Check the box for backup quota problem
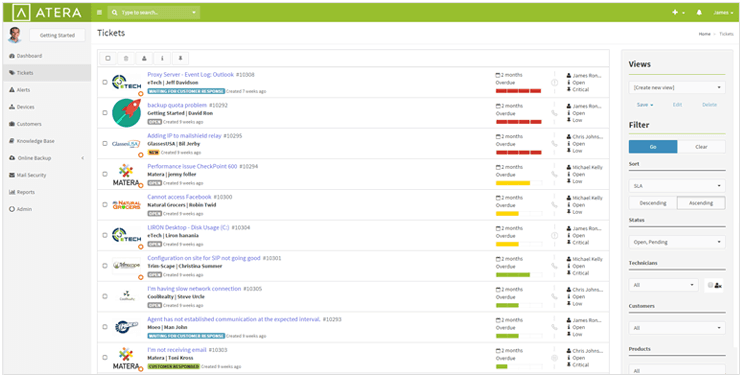This screenshot has width=742, height=377. coord(105,113)
